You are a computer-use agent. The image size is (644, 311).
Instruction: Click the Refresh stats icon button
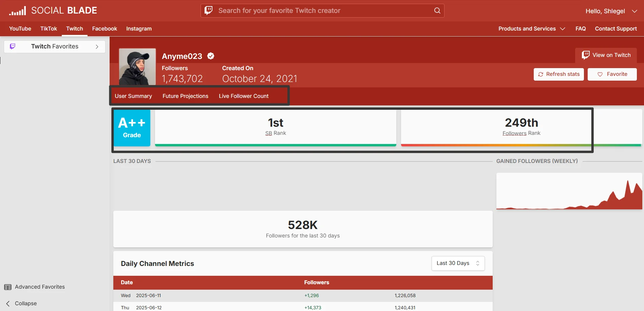click(x=541, y=74)
